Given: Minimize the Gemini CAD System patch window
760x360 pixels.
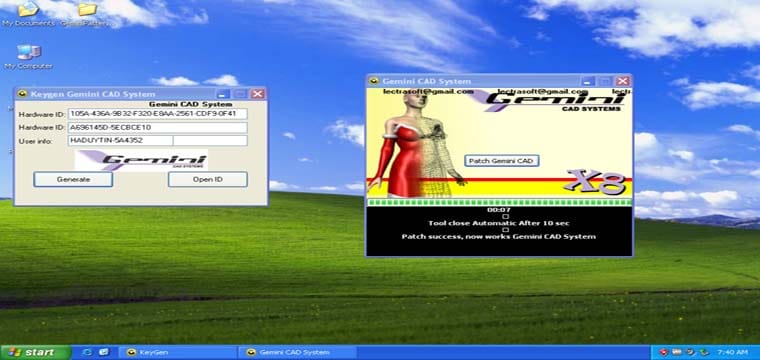Looking at the screenshot, I should point(587,81).
